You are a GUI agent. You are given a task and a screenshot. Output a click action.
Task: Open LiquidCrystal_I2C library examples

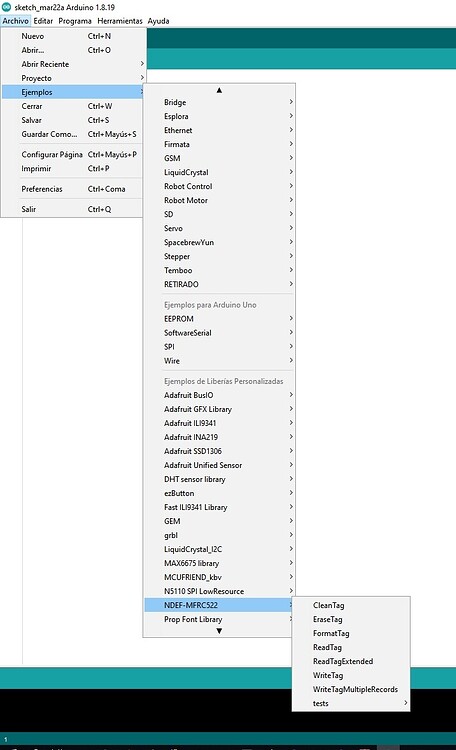(x=219, y=549)
